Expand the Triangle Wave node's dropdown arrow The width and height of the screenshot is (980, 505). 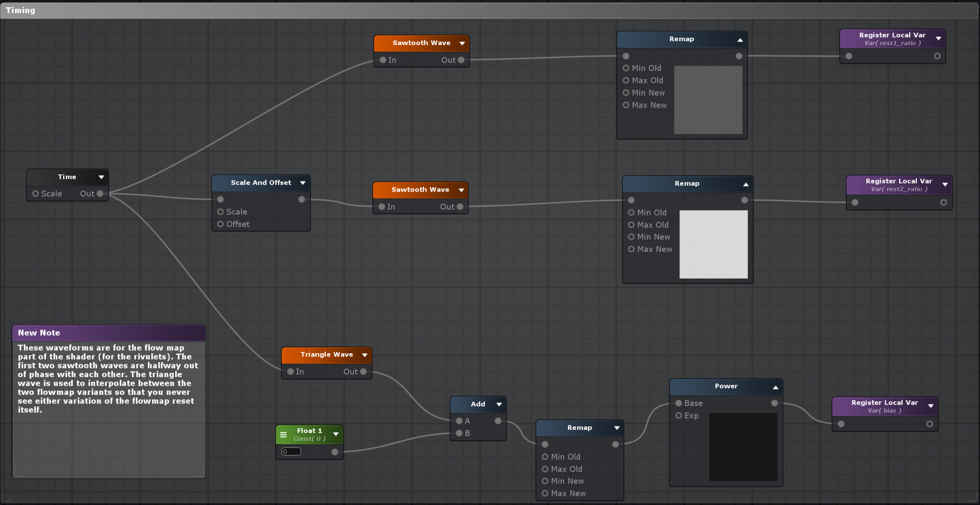coord(365,355)
